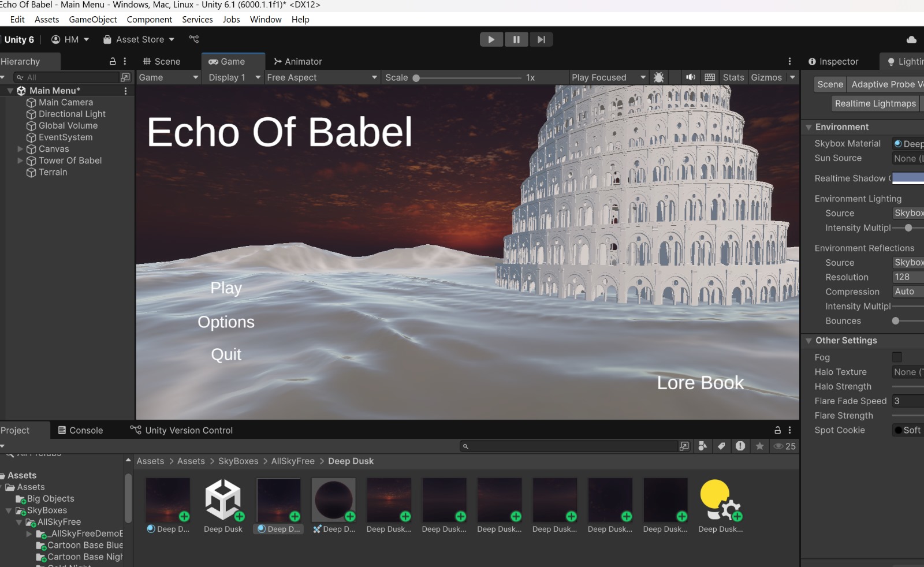924x567 pixels.
Task: Collapse the Other Settings section
Action: point(808,341)
